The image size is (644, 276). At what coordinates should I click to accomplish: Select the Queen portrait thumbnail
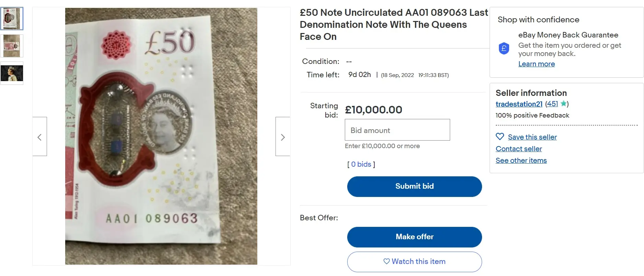[x=12, y=73]
